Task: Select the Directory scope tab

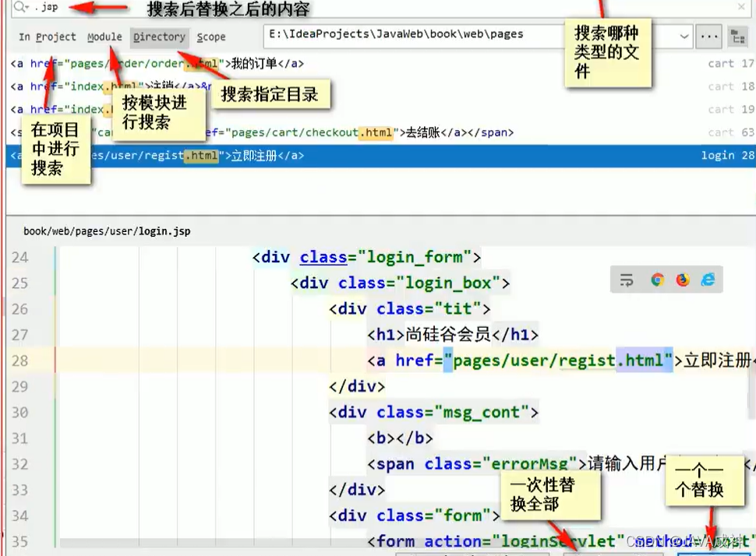Action: click(159, 37)
